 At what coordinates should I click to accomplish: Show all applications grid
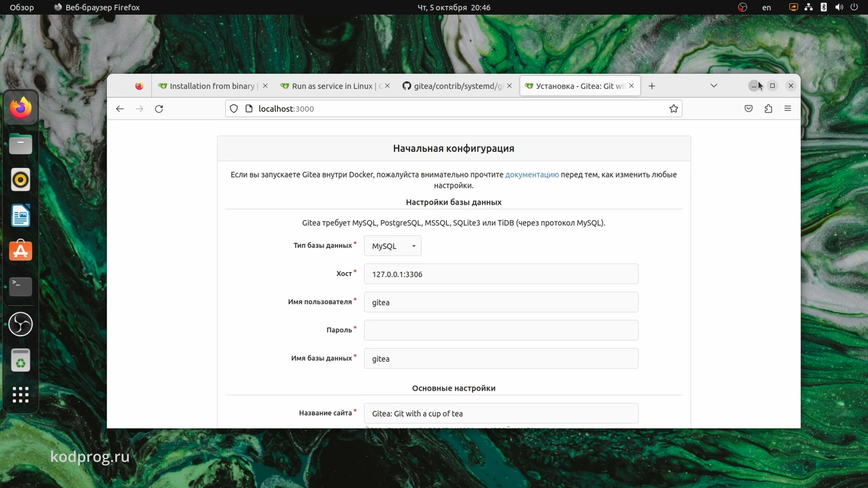coord(21,395)
